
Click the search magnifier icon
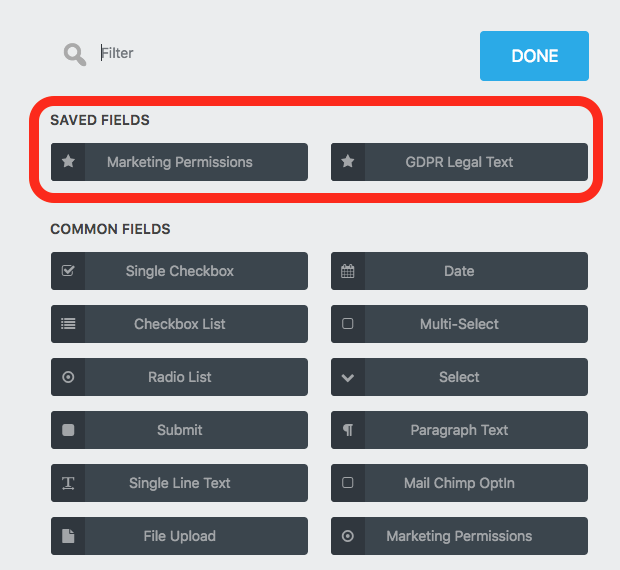75,54
